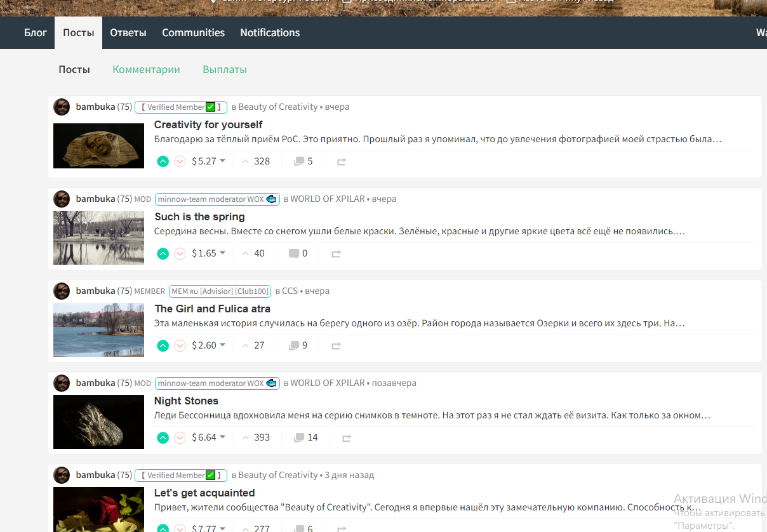Click the "3 дня назад" timestamp
767x532 pixels.
(x=349, y=475)
